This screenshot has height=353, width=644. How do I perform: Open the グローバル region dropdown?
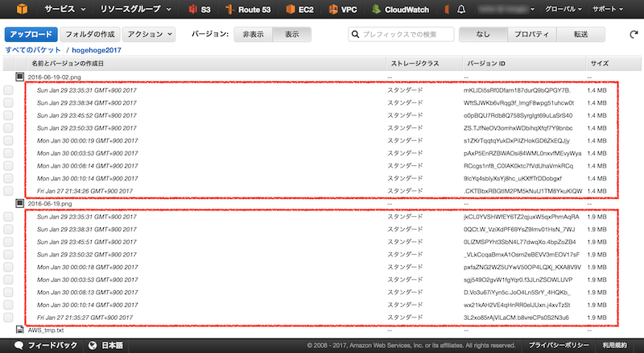click(563, 9)
